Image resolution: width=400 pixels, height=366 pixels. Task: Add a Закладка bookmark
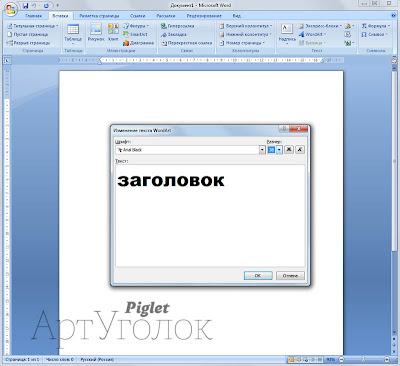click(x=173, y=34)
